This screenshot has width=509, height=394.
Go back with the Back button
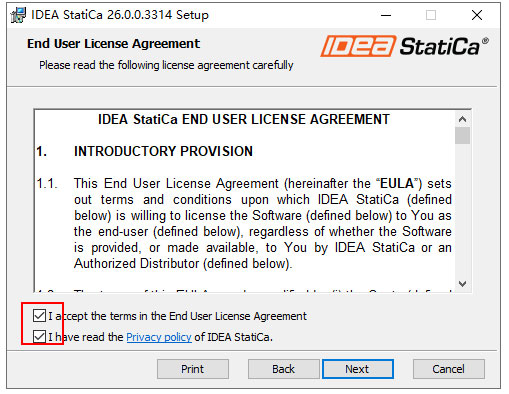coord(283,369)
